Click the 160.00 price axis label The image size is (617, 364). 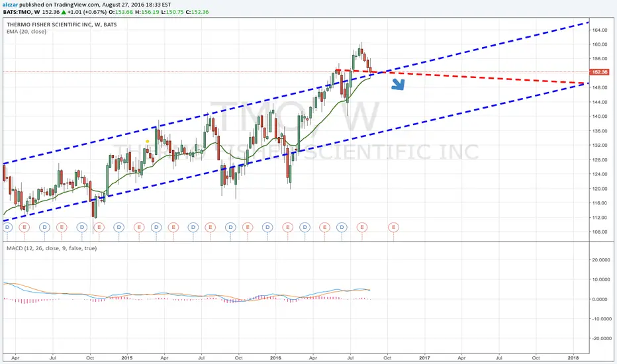600,44
